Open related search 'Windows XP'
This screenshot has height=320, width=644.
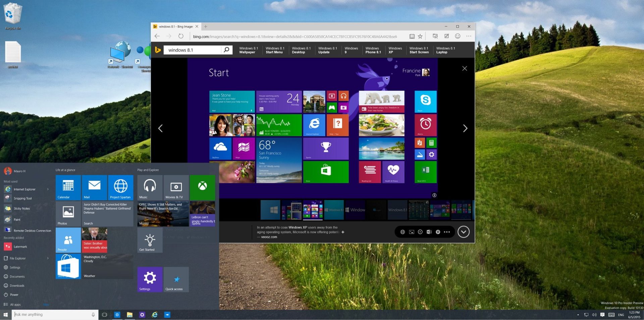(x=395, y=50)
